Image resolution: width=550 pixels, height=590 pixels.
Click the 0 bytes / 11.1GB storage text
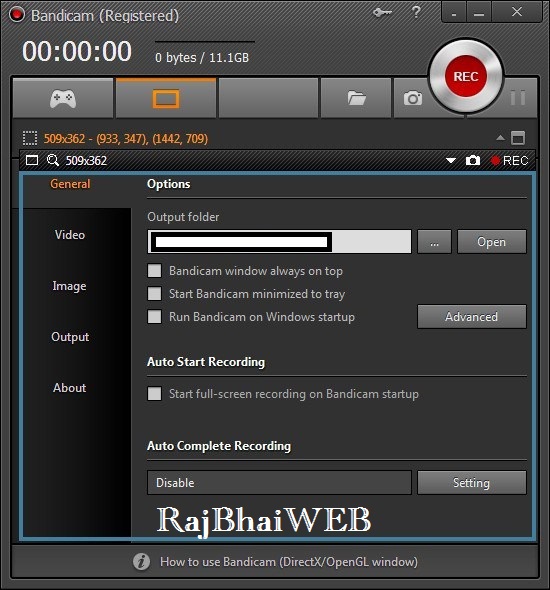click(x=202, y=58)
